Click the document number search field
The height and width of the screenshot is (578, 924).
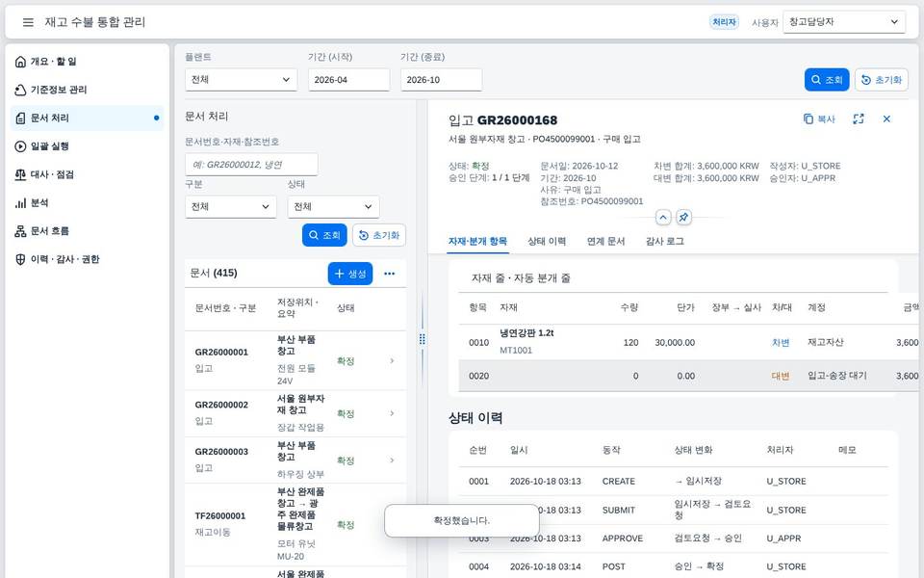tap(251, 165)
